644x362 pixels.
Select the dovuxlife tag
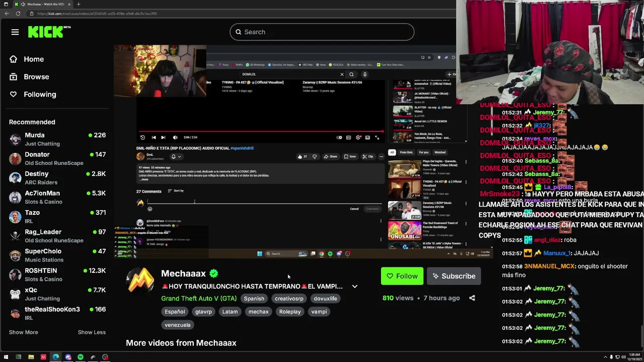(326, 299)
